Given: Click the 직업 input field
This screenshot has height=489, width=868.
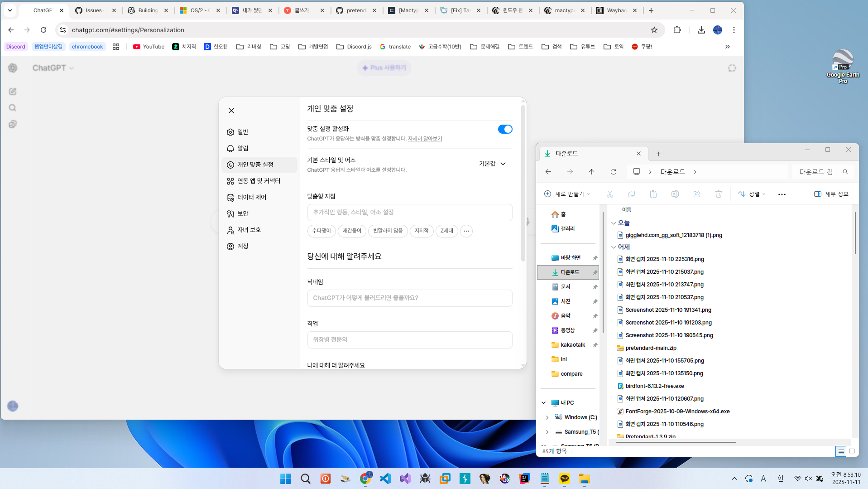Looking at the screenshot, I should pos(409,339).
